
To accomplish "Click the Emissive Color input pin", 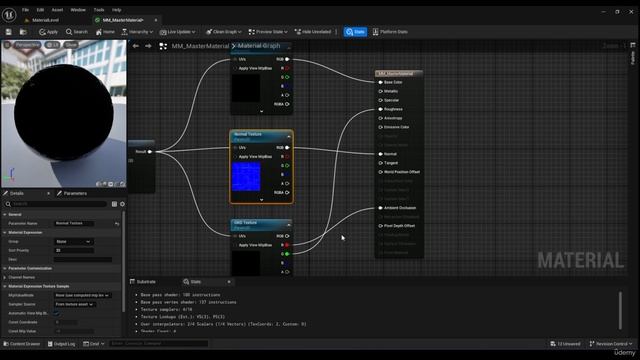I will click(x=380, y=127).
